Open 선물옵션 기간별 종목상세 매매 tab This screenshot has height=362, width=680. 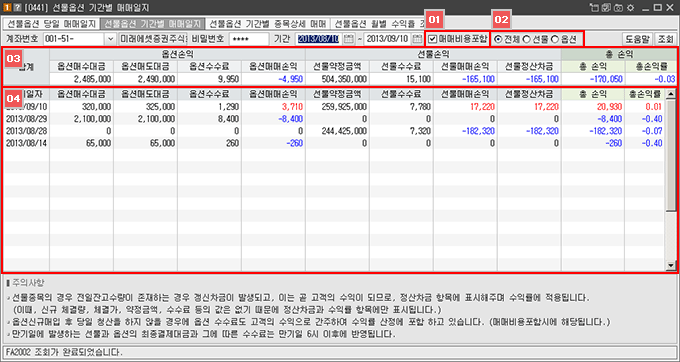(267, 23)
